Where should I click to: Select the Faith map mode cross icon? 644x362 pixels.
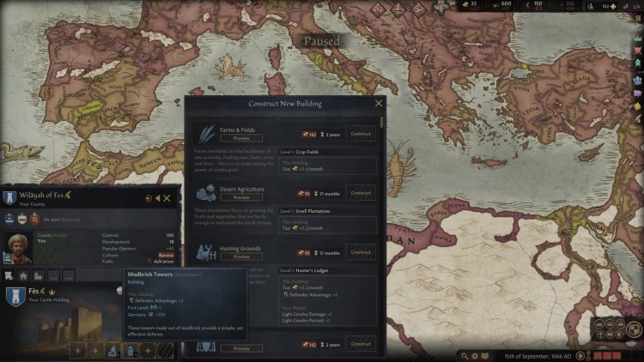click(600, 335)
